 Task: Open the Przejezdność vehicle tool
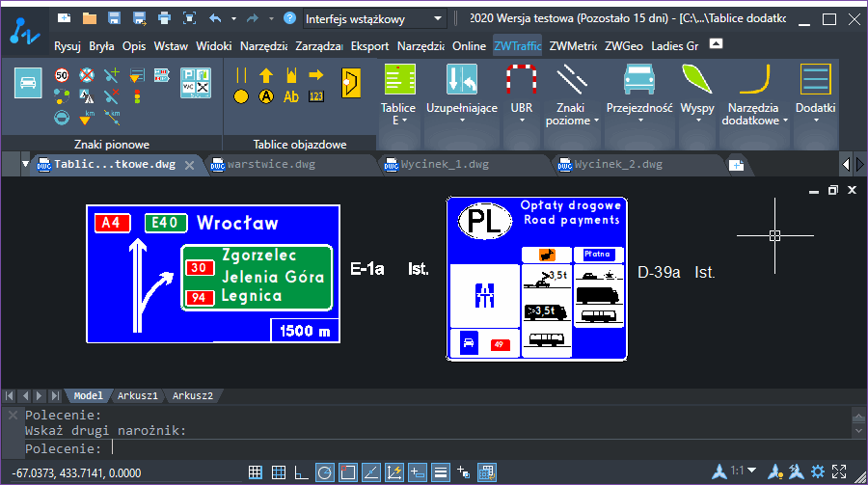(x=638, y=80)
